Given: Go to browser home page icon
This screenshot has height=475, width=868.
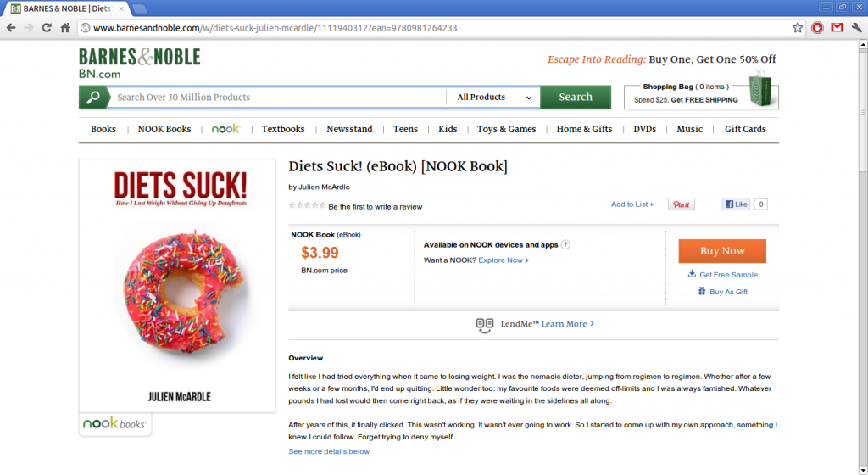Looking at the screenshot, I should click(x=65, y=28).
